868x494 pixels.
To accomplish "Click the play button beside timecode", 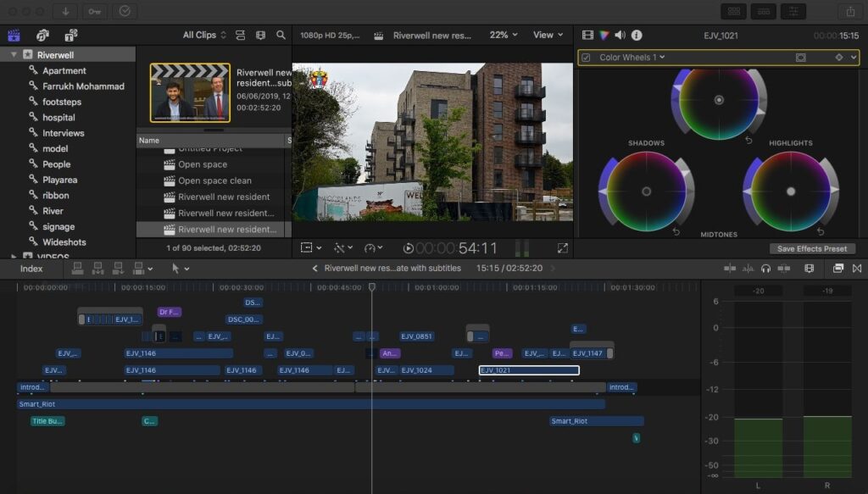I will click(x=408, y=248).
